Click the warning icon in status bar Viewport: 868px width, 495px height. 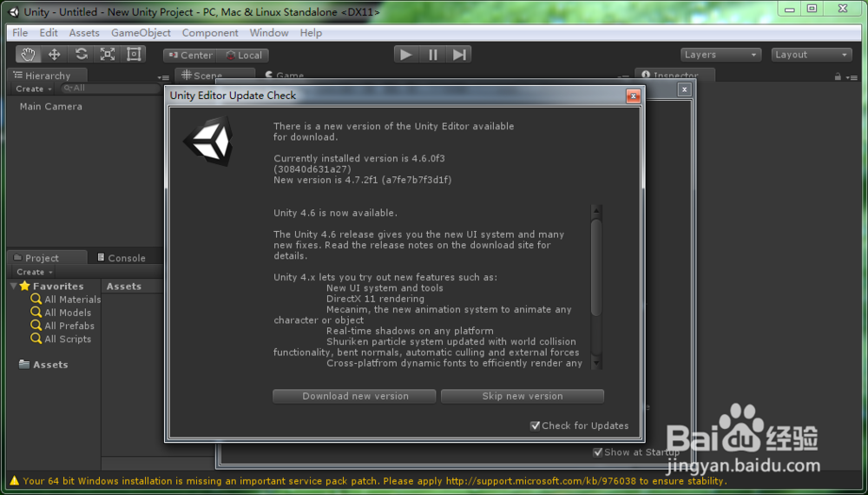(x=14, y=481)
